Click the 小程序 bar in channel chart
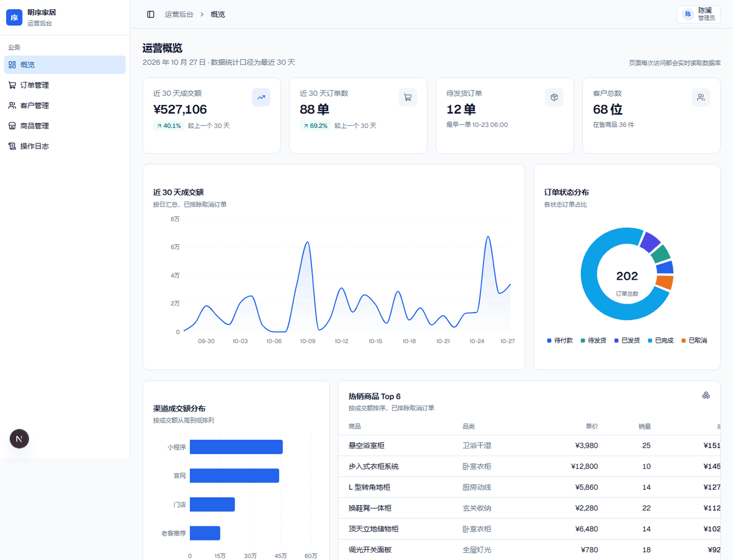Screen dimensions: 733x560 coord(236,447)
